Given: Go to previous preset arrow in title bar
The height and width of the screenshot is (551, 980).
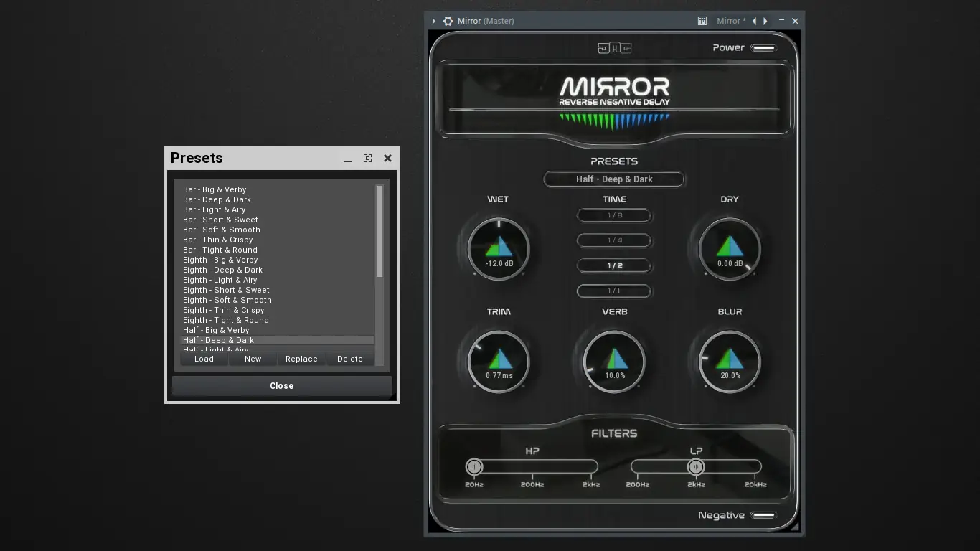Looking at the screenshot, I should pyautogui.click(x=754, y=22).
